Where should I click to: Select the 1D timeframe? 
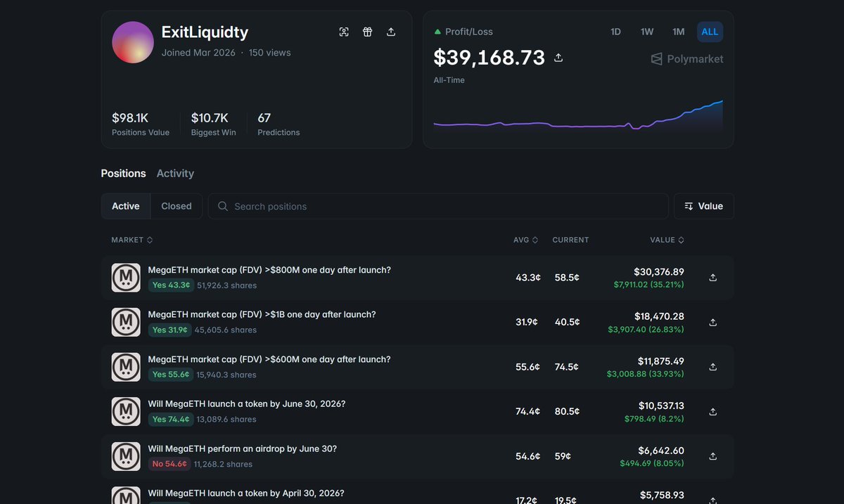[615, 32]
